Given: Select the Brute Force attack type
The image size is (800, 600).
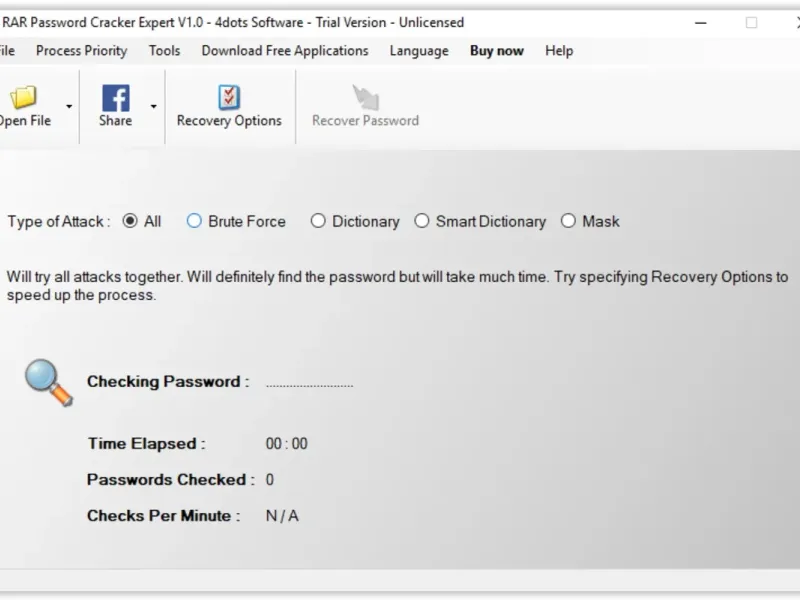Looking at the screenshot, I should click(x=194, y=222).
